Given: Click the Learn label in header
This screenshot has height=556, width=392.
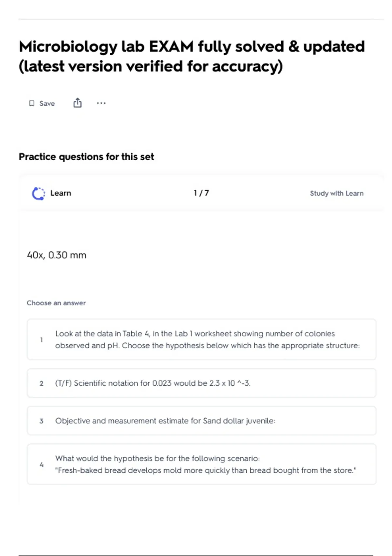Looking at the screenshot, I should pos(60,193).
